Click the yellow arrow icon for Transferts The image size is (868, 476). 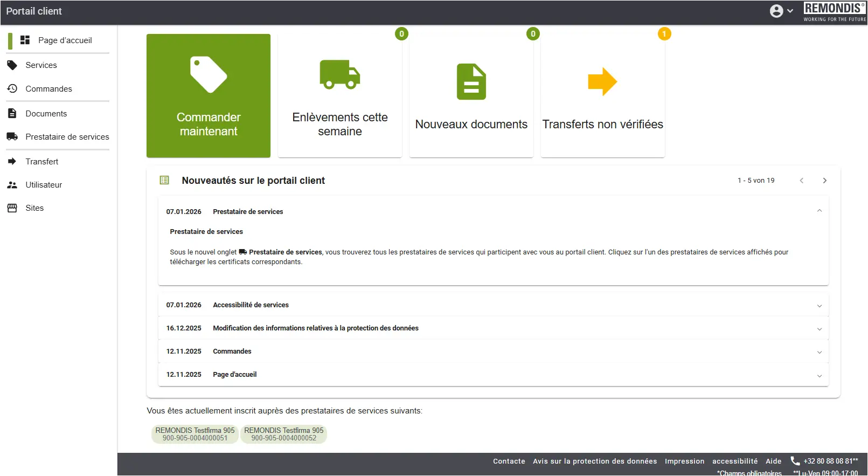pyautogui.click(x=602, y=82)
